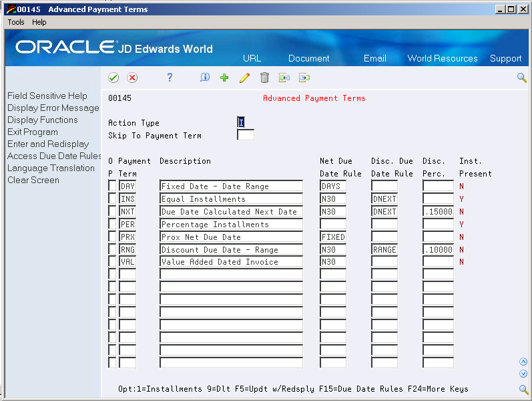
Task: Click the green plus Add icon
Action: (224, 78)
